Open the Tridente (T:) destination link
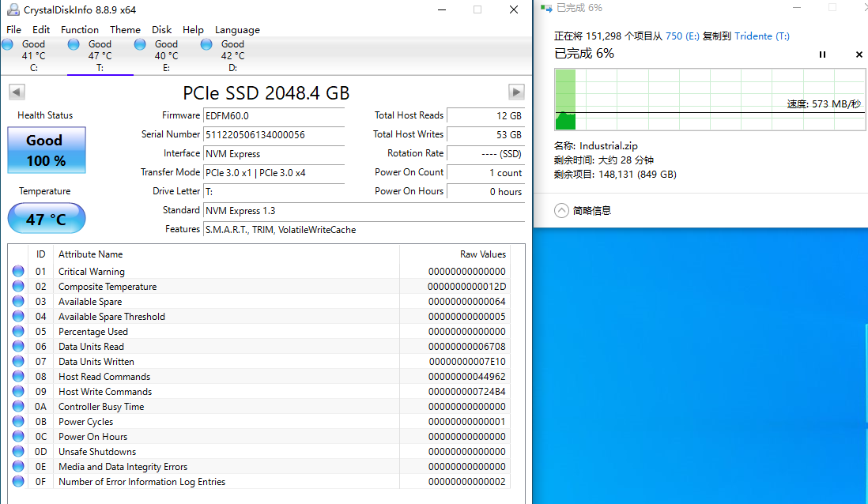This screenshot has height=504, width=868. [762, 36]
